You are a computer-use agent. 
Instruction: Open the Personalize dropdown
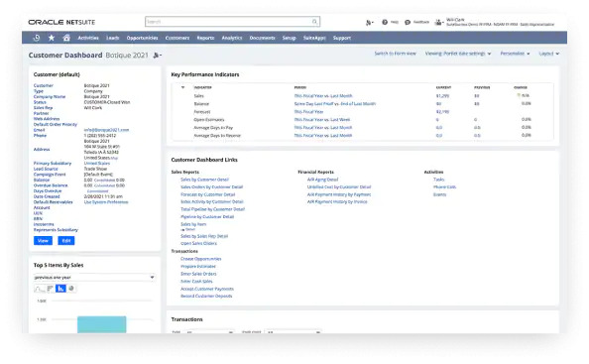pyautogui.click(x=515, y=54)
